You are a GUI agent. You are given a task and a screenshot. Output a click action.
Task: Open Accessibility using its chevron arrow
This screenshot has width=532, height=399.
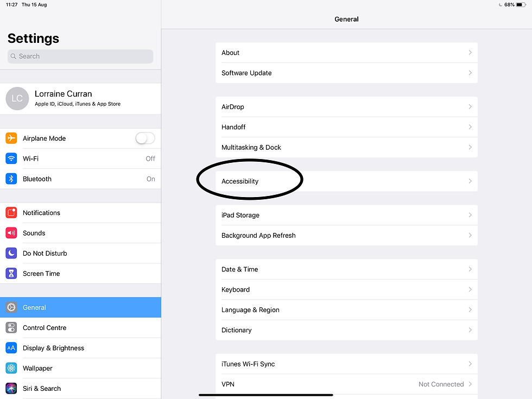click(470, 181)
